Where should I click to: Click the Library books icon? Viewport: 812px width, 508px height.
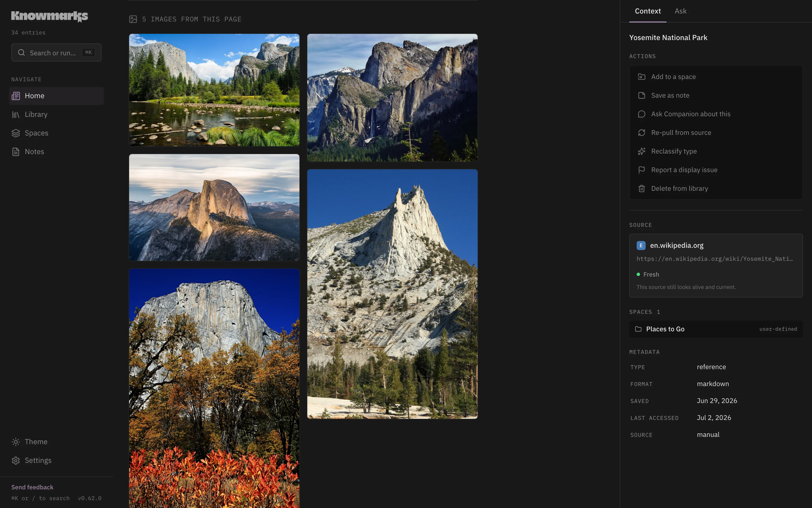(16, 115)
